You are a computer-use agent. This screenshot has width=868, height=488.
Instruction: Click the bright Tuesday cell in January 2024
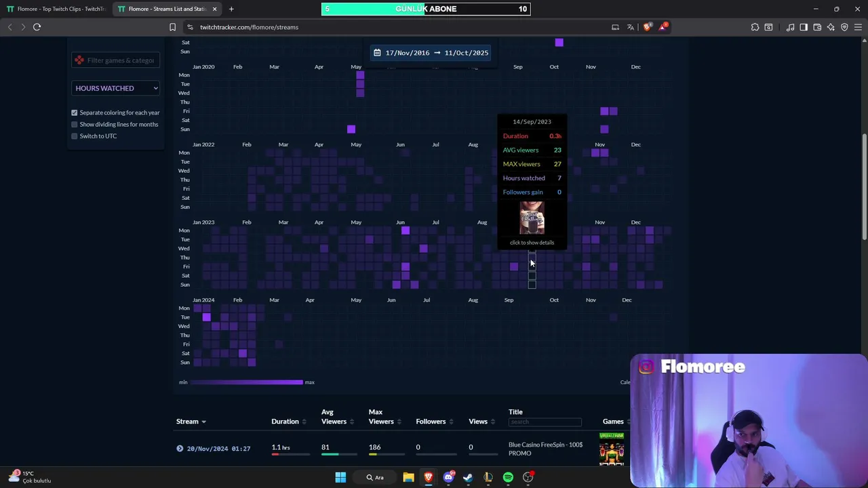click(206, 317)
